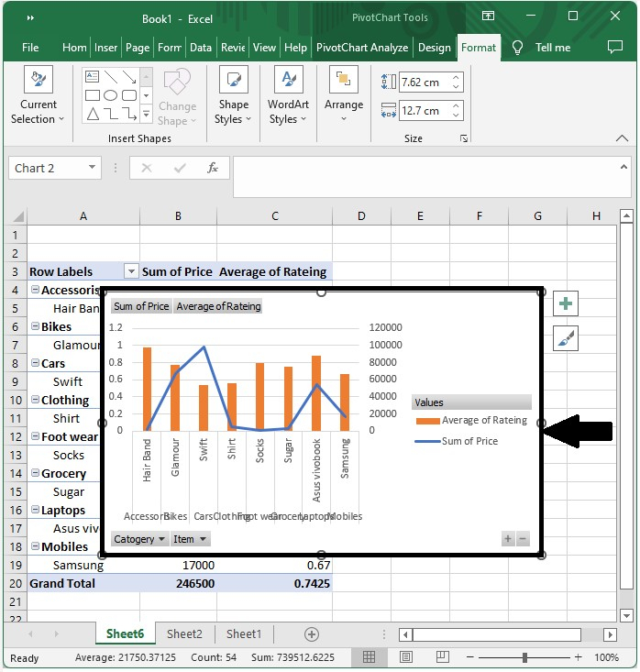
Task: Insert a text box shape
Action: click(93, 77)
